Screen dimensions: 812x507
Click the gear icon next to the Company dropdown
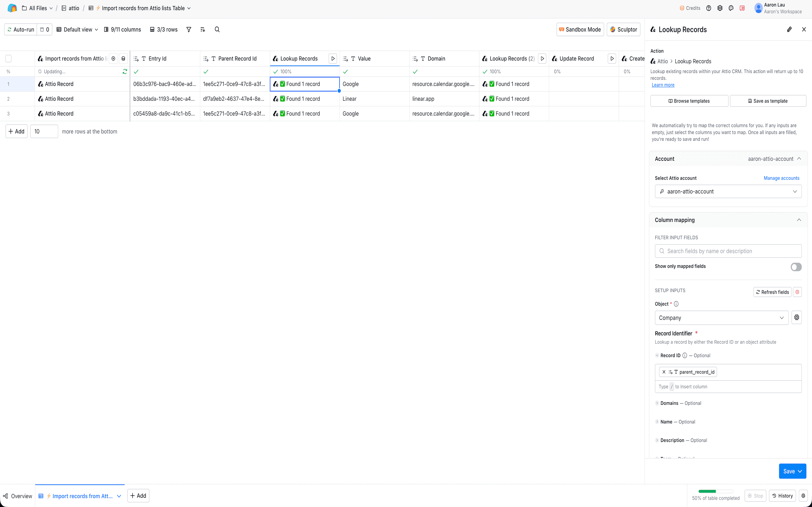(x=797, y=317)
